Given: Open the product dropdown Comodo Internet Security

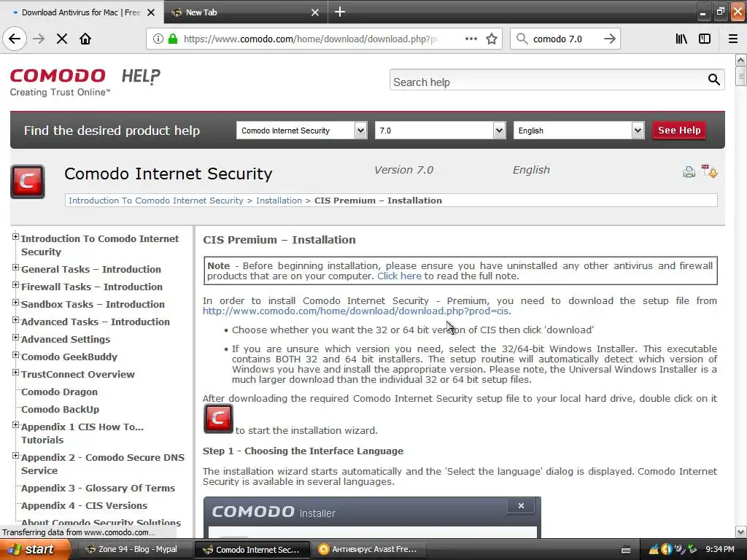Looking at the screenshot, I should 301,131.
